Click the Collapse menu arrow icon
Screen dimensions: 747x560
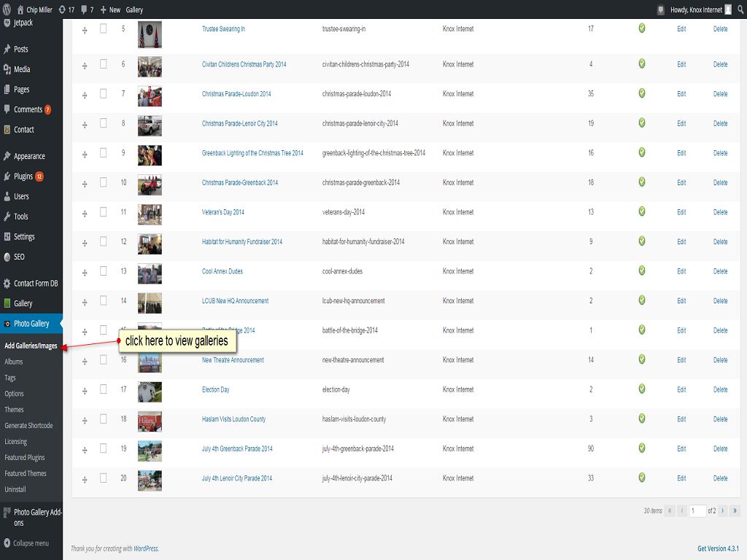pyautogui.click(x=7, y=542)
